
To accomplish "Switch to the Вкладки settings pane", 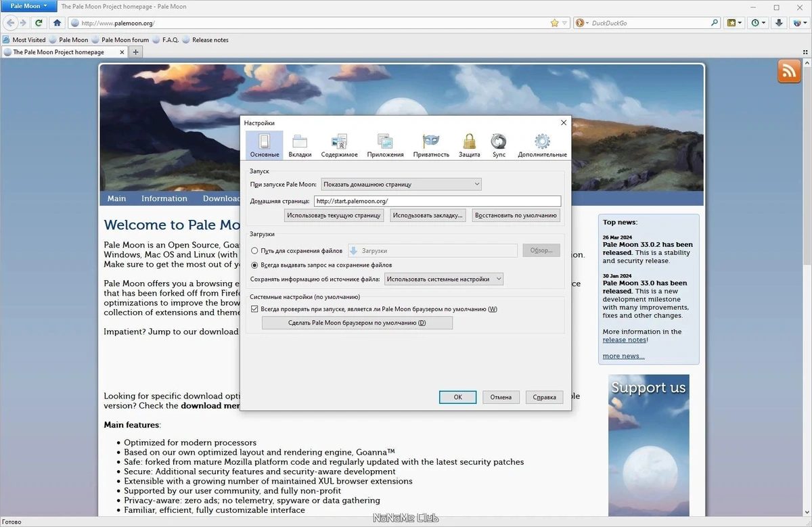I will pos(300,145).
